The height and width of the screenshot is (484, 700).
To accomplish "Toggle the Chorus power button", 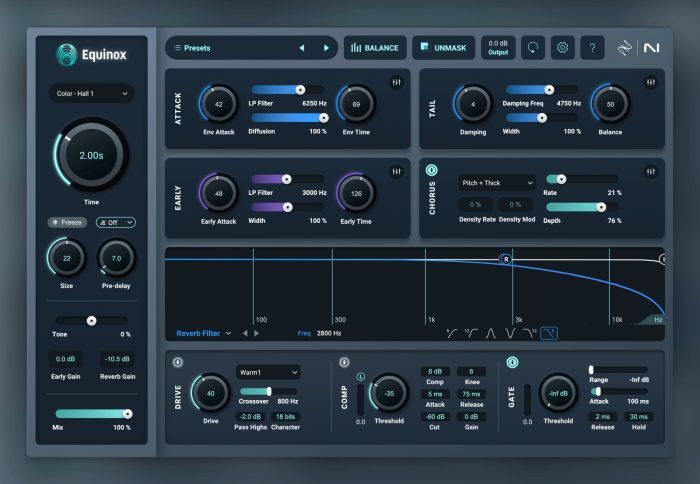I will coord(433,171).
